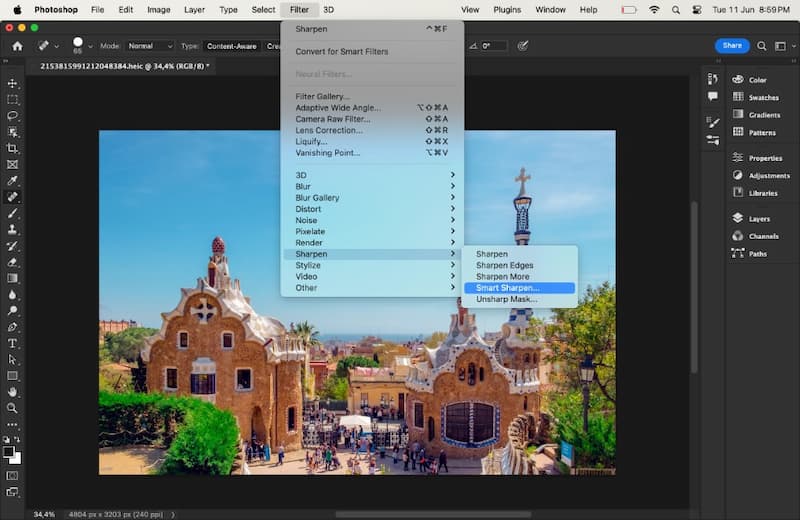Select the Horizontal Type tool
Image resolution: width=800 pixels, height=520 pixels.
pyautogui.click(x=12, y=343)
